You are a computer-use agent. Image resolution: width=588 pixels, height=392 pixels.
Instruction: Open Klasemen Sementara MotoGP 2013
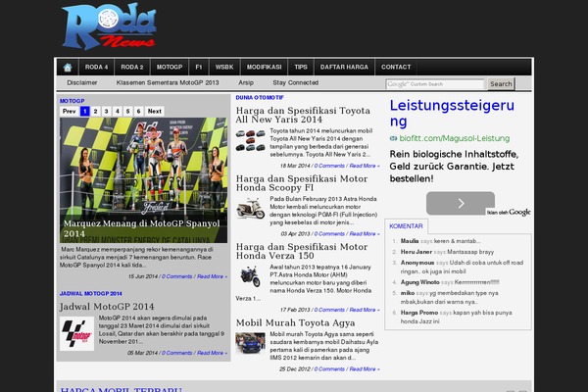pyautogui.click(x=168, y=82)
